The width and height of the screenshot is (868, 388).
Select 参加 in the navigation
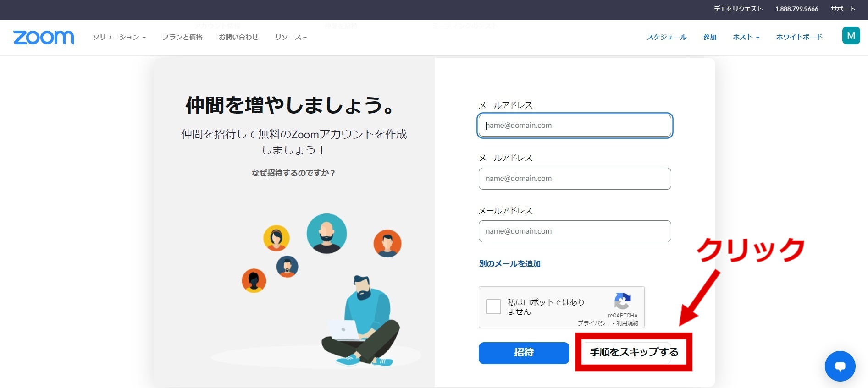(710, 37)
